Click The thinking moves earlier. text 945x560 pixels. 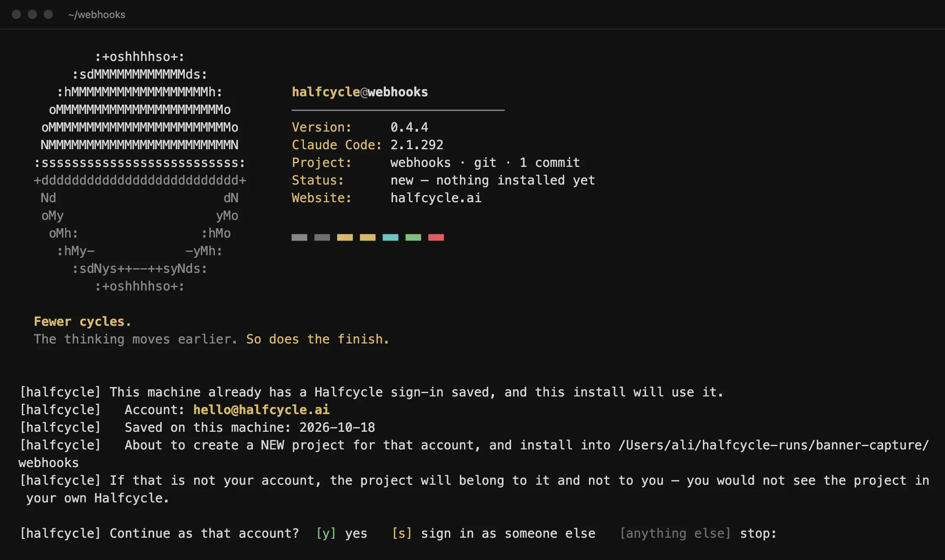[x=135, y=339]
